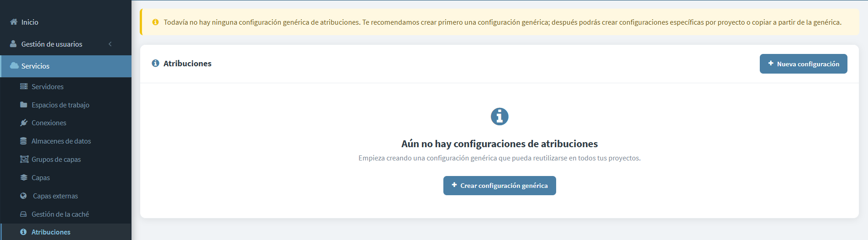The width and height of the screenshot is (868, 240).
Task: Click plus icon in Crear configuración genérica
Action: tap(454, 185)
